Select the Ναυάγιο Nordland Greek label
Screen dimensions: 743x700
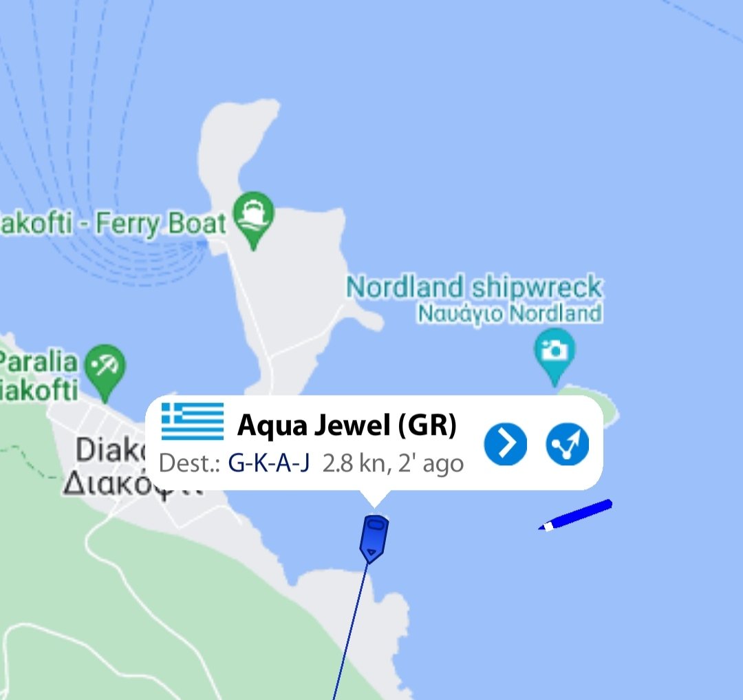[x=510, y=313]
